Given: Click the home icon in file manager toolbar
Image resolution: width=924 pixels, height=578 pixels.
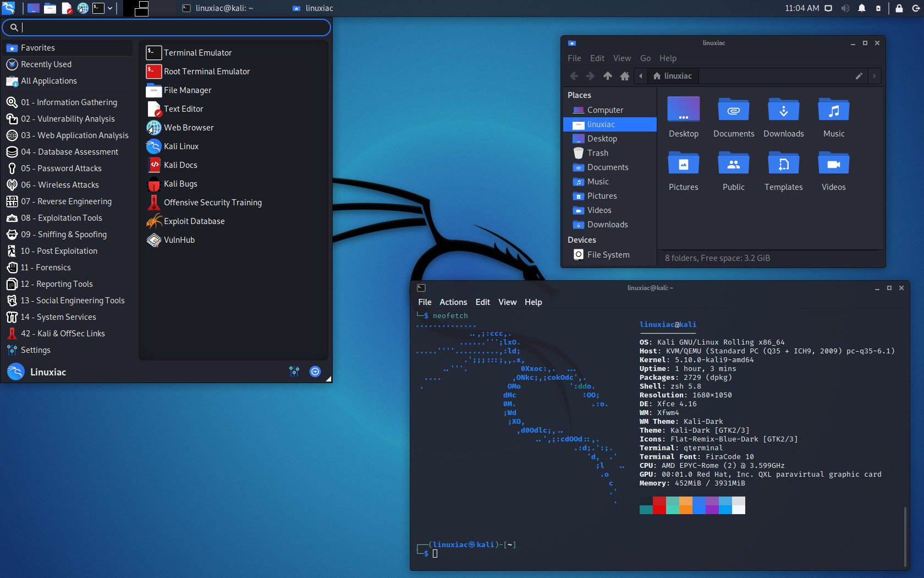Looking at the screenshot, I should click(x=625, y=76).
